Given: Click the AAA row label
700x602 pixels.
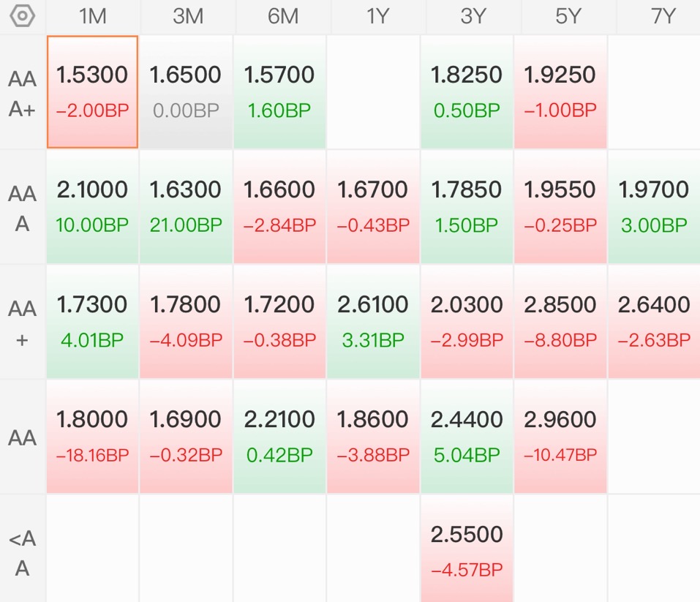Looking at the screenshot, I should 23,208.
